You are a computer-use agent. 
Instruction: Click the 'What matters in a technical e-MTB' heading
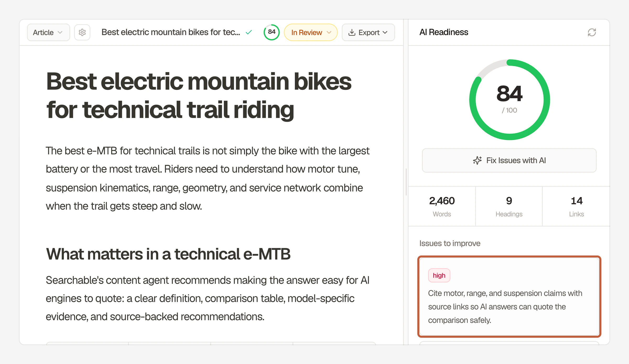[x=168, y=254]
